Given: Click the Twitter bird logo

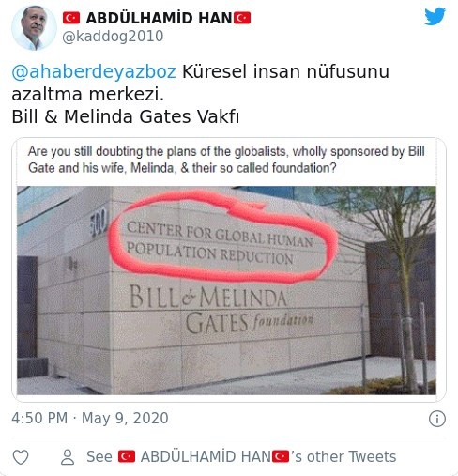Looking at the screenshot, I should (435, 16).
